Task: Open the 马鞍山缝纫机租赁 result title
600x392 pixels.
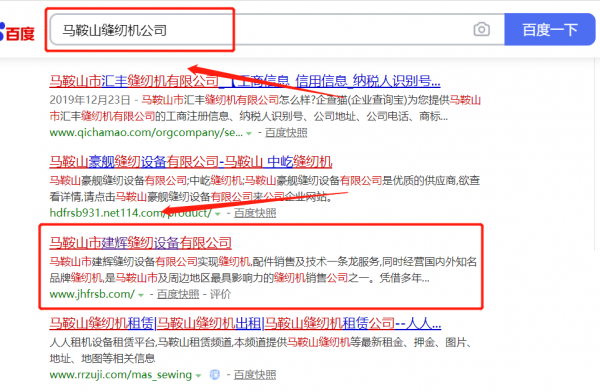Action: (x=245, y=323)
